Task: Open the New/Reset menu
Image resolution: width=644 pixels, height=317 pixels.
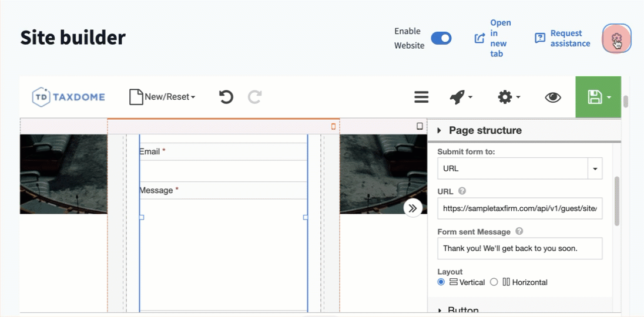Action: coord(162,97)
